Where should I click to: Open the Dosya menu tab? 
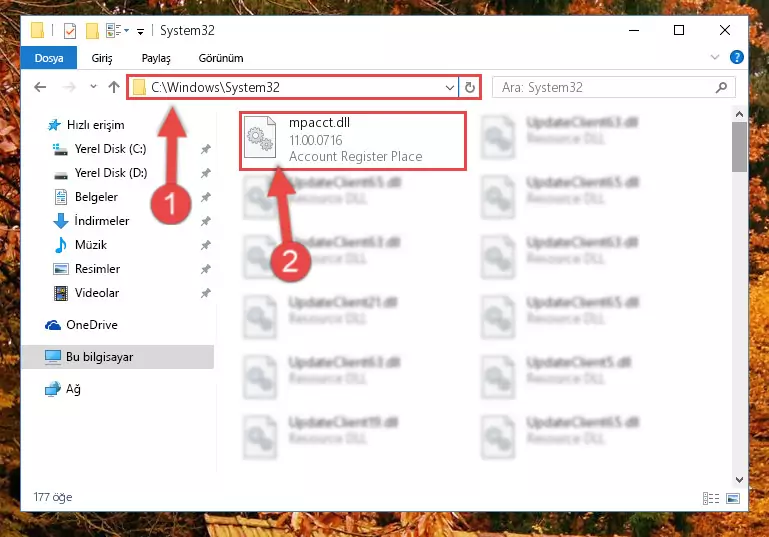(49, 58)
